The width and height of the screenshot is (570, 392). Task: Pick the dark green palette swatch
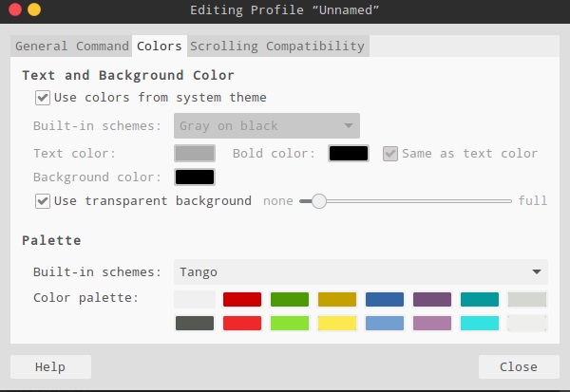coord(290,300)
